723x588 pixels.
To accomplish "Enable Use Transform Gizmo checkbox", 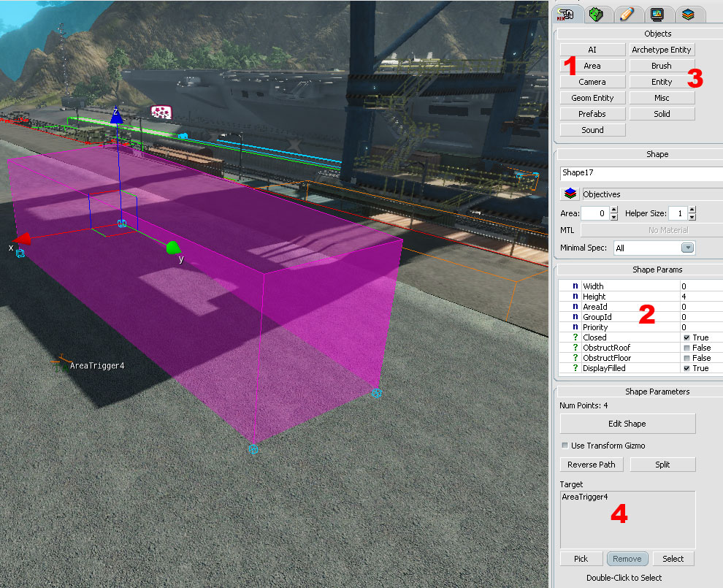I will pyautogui.click(x=565, y=446).
